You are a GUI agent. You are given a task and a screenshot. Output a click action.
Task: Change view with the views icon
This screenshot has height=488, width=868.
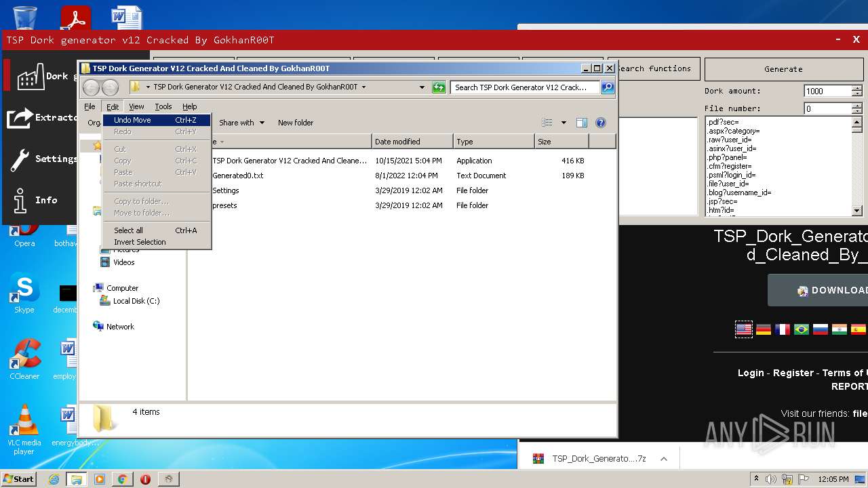[x=547, y=123]
